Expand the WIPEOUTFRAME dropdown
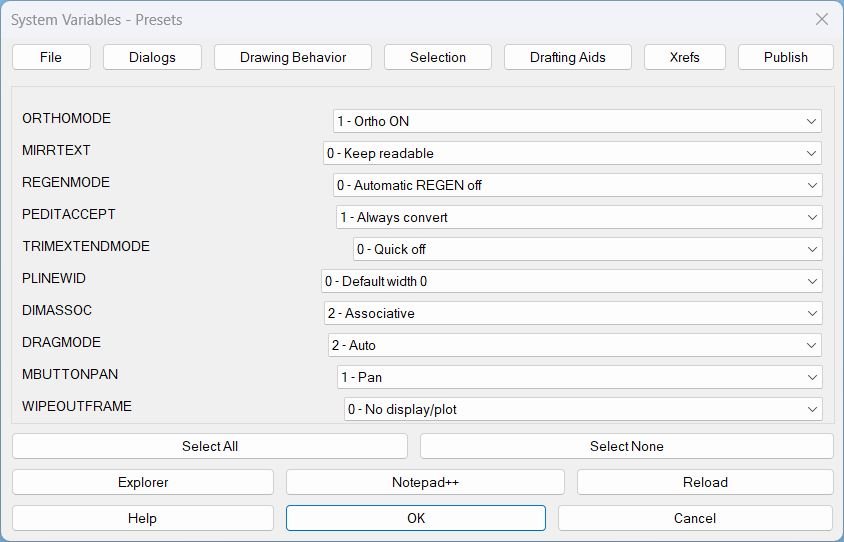This screenshot has width=844, height=542. tap(583, 409)
